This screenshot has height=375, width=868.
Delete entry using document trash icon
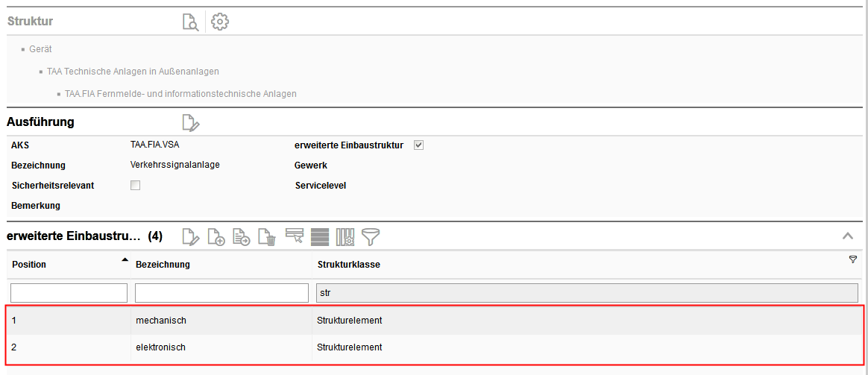(x=267, y=237)
